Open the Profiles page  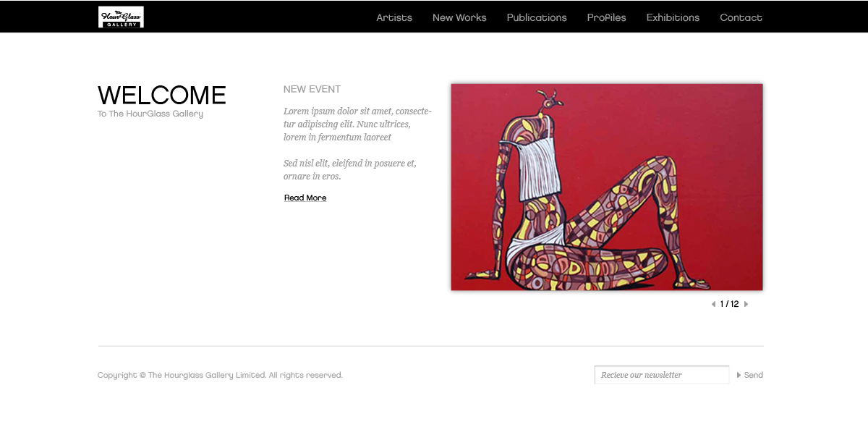(606, 17)
